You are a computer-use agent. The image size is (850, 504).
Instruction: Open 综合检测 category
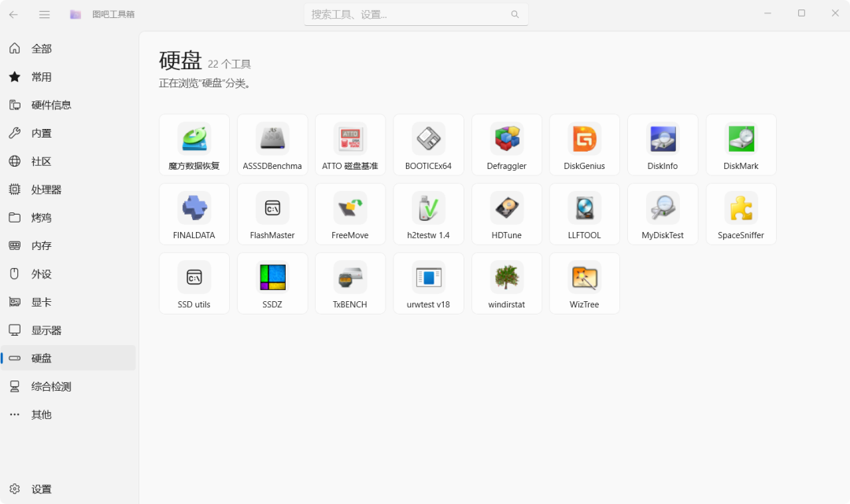68,387
